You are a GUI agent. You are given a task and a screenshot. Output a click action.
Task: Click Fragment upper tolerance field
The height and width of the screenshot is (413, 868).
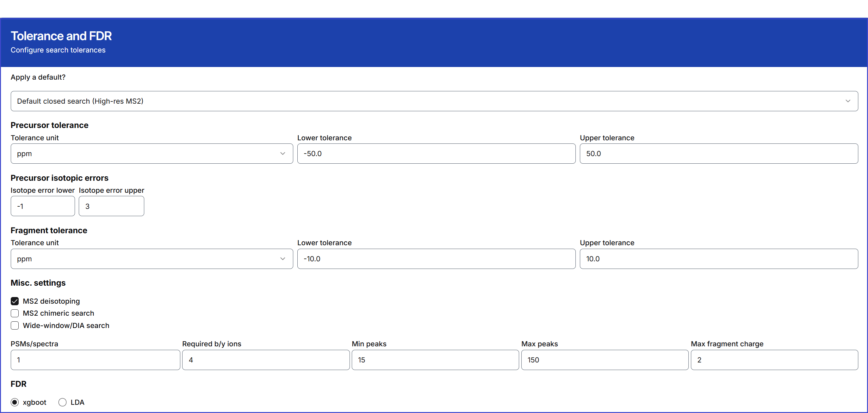pyautogui.click(x=718, y=258)
